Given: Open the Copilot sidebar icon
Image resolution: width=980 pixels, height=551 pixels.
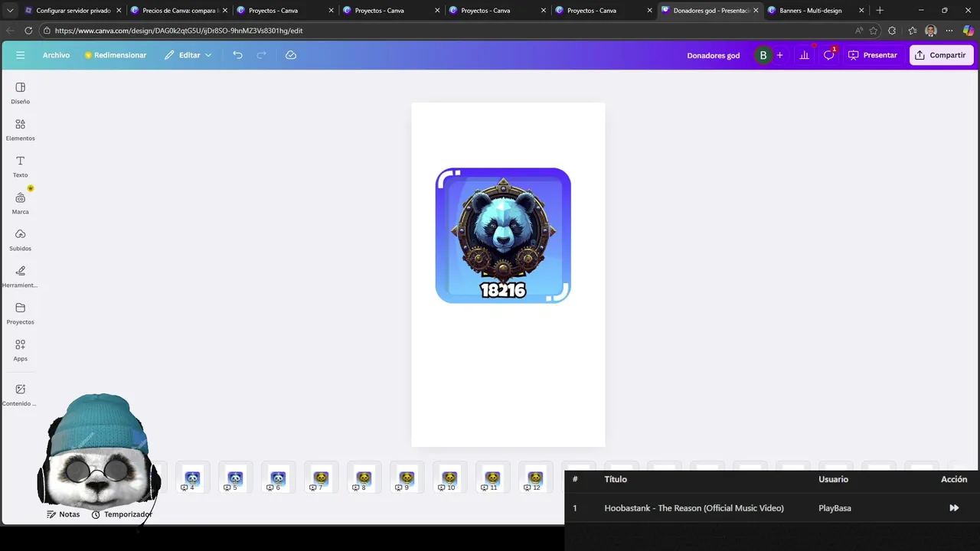Looking at the screenshot, I should click(x=968, y=31).
